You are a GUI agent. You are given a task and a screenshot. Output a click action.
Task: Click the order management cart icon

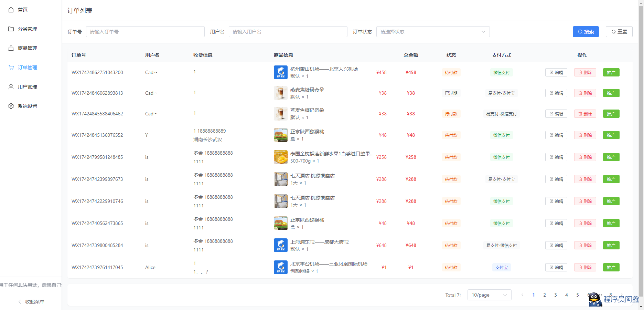click(11, 68)
